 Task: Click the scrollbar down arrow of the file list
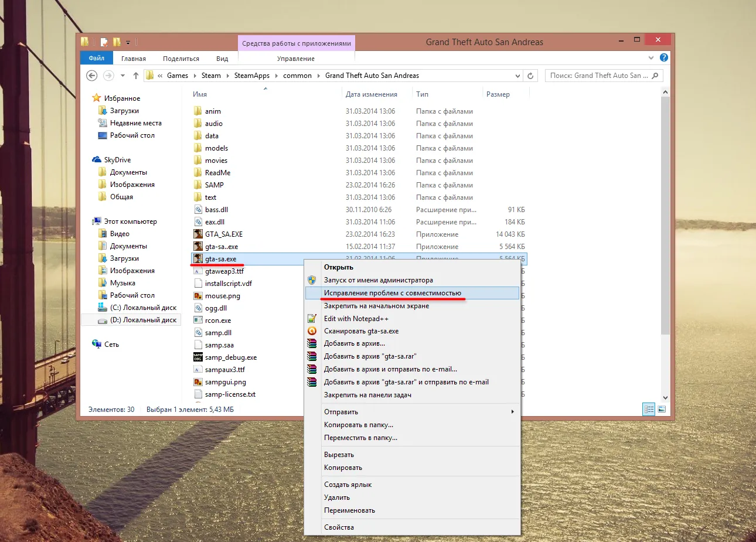665,398
